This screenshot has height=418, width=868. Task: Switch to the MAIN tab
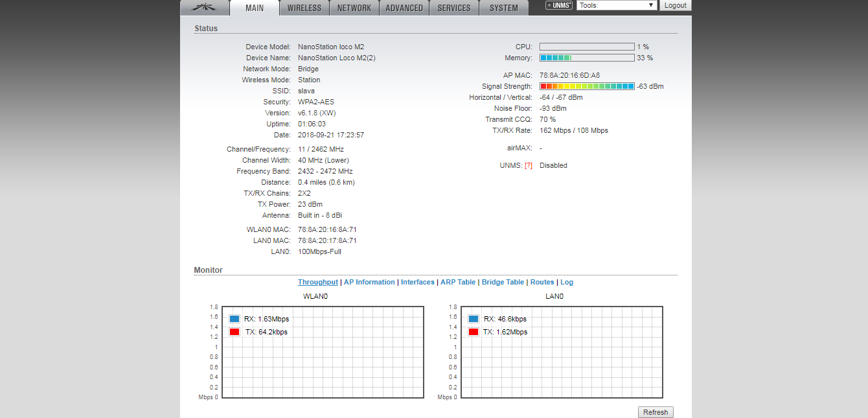pos(255,8)
